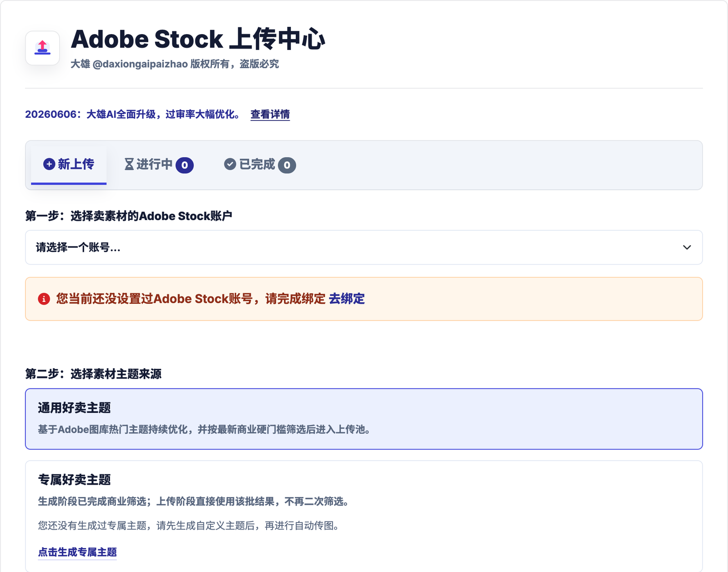Select the 专属好卖主题 option card

point(364,516)
